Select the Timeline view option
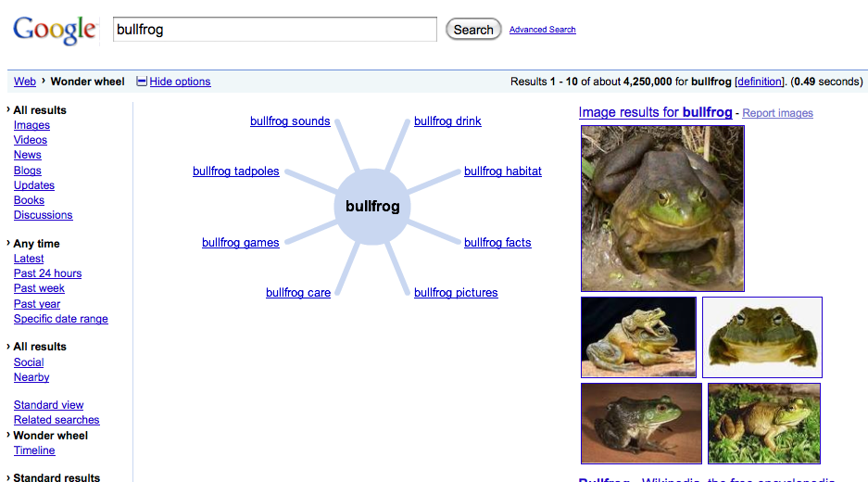This screenshot has height=482, width=868. click(x=34, y=450)
